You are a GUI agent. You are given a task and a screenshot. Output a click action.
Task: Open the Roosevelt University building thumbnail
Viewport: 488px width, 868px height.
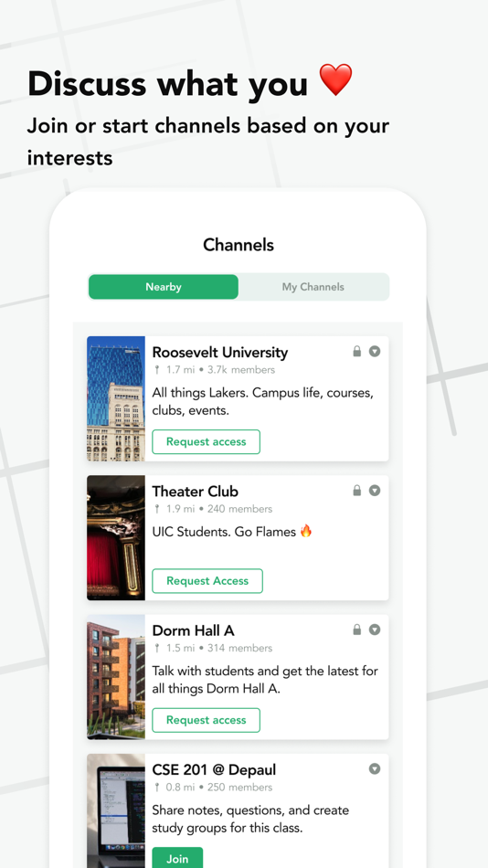pos(116,398)
